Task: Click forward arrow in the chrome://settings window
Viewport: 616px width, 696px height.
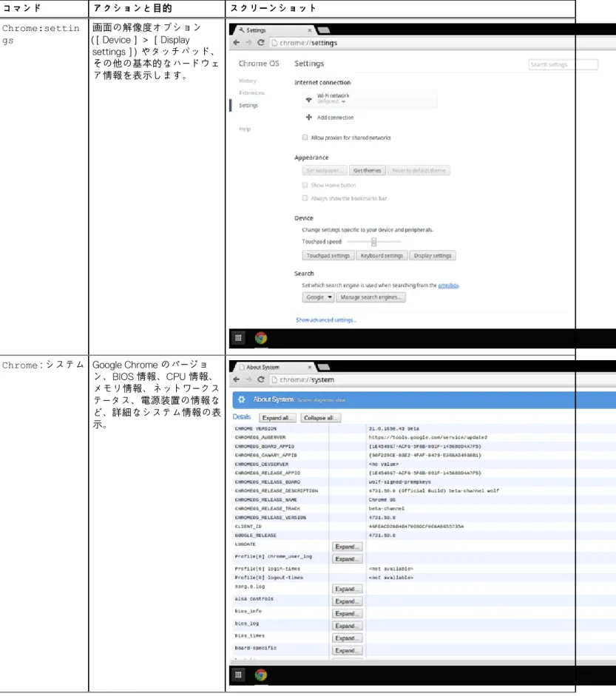Action: [248, 43]
